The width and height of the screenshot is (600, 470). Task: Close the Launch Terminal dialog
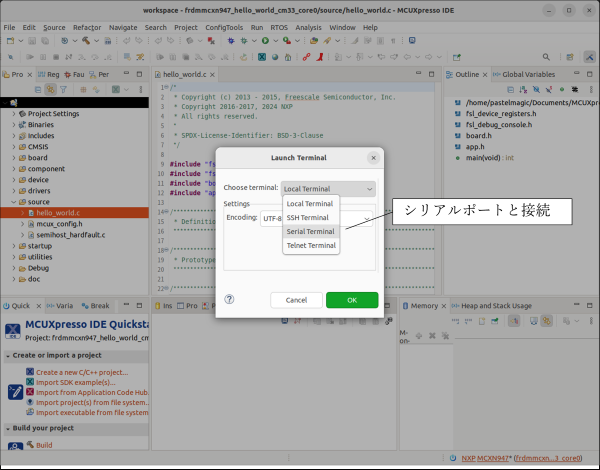(x=373, y=157)
